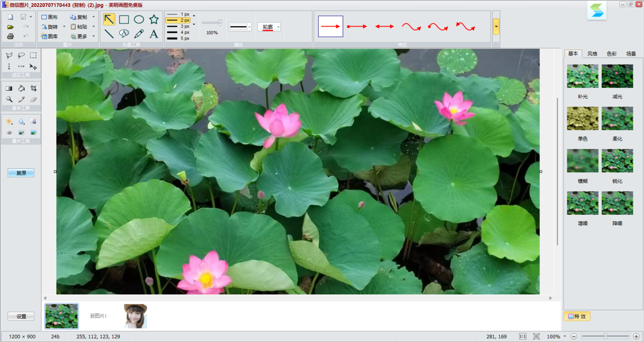
Task: Choose the double-headed arrow style
Action: click(x=384, y=26)
